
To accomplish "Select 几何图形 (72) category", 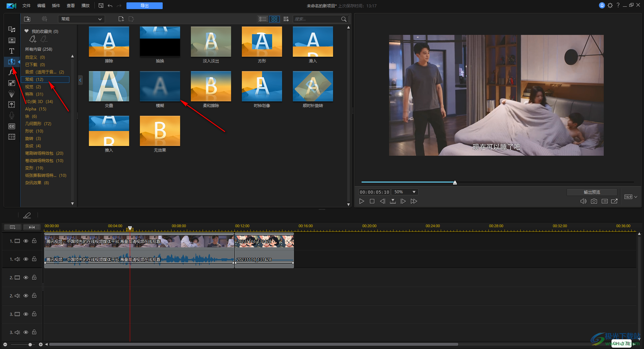I will 38,123.
